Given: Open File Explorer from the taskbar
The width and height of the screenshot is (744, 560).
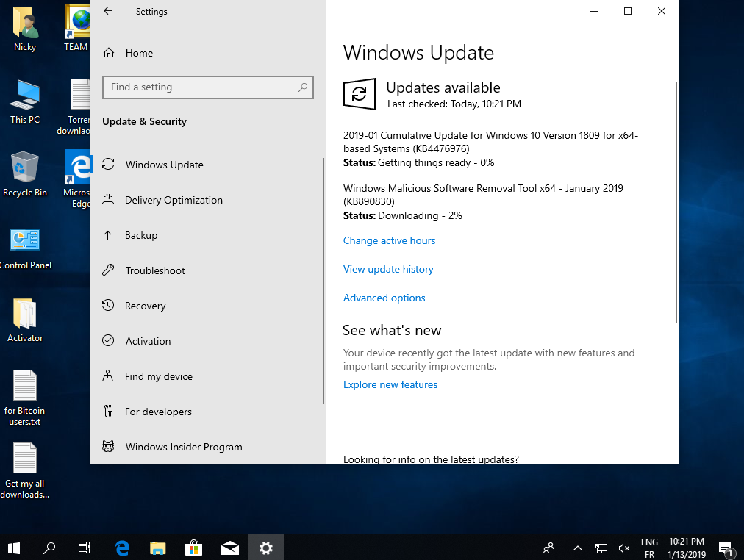Looking at the screenshot, I should [x=157, y=548].
